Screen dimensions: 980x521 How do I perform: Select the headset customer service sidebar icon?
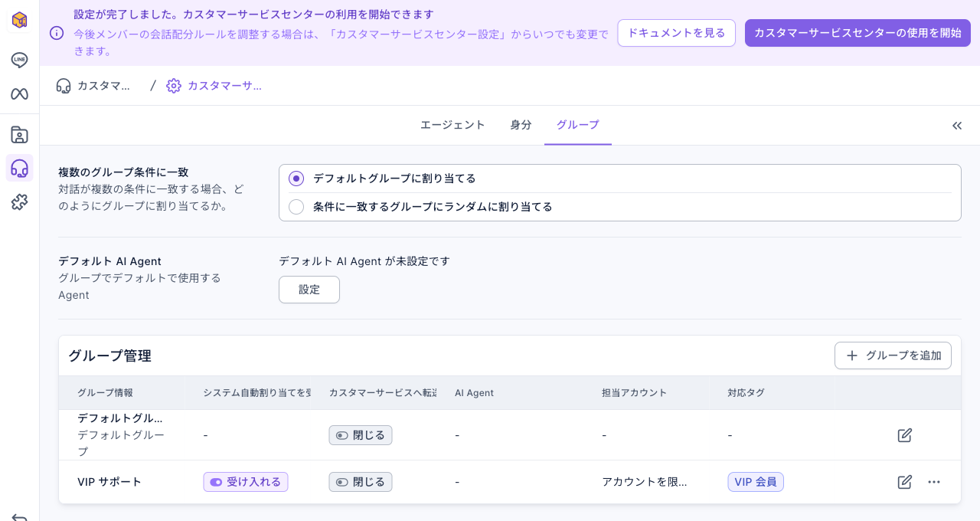(19, 169)
